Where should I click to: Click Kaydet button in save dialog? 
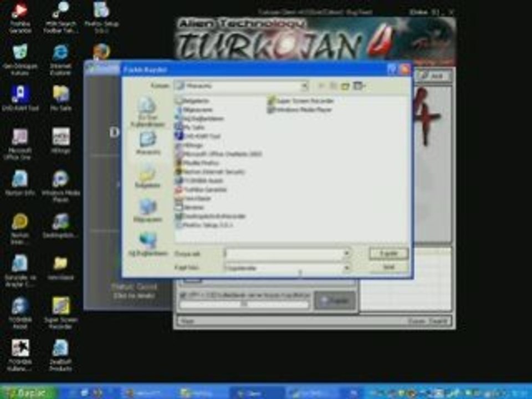coord(388,253)
